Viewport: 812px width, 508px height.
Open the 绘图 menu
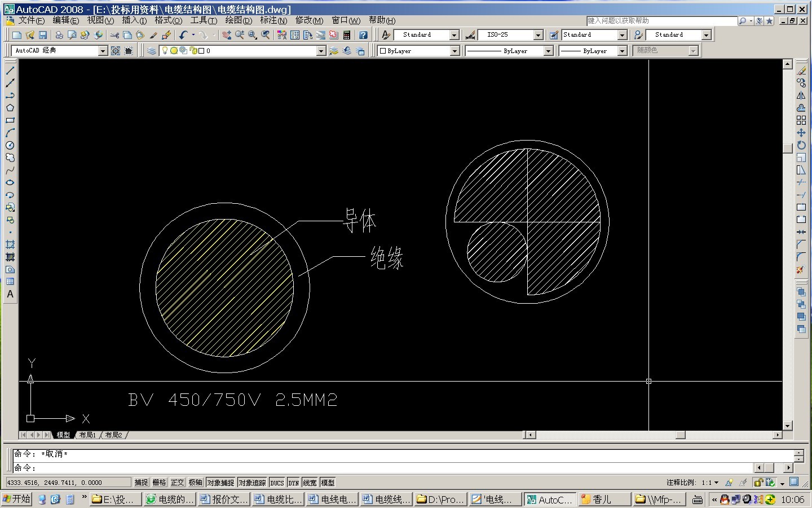point(238,20)
